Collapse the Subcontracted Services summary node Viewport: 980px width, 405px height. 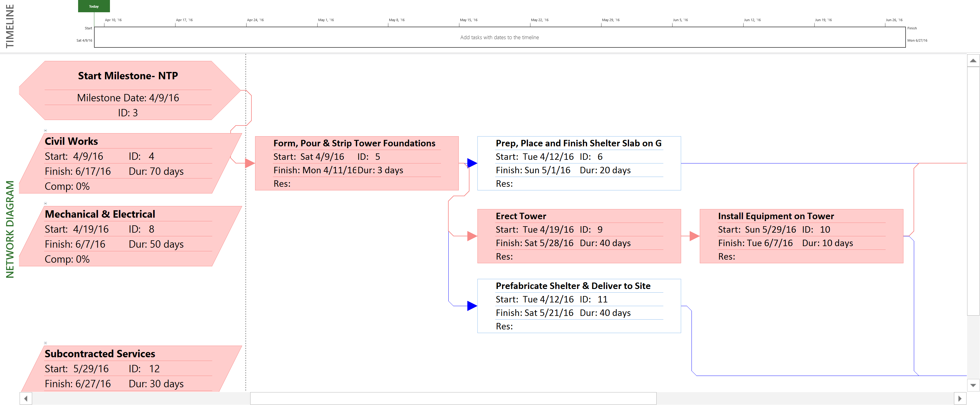point(45,343)
